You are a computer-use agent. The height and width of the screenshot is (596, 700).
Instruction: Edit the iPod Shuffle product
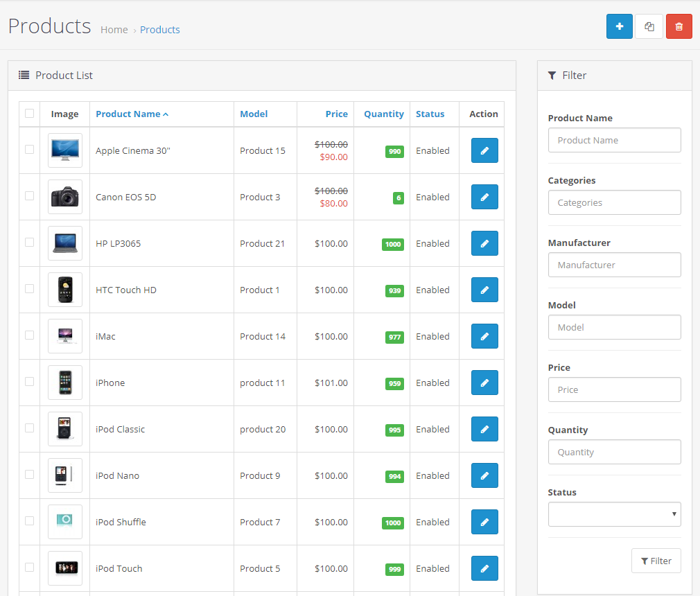484,522
